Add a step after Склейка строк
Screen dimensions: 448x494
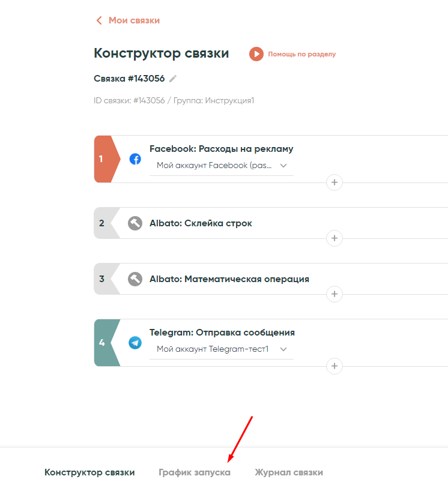pos(334,238)
